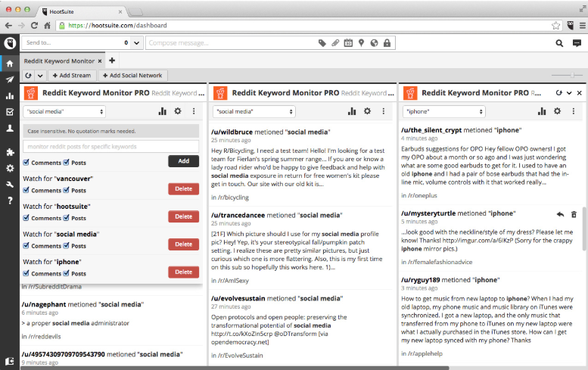This screenshot has height=370, width=588.
Task: Open Analytics bar chart icon in sidebar
Action: (10, 96)
